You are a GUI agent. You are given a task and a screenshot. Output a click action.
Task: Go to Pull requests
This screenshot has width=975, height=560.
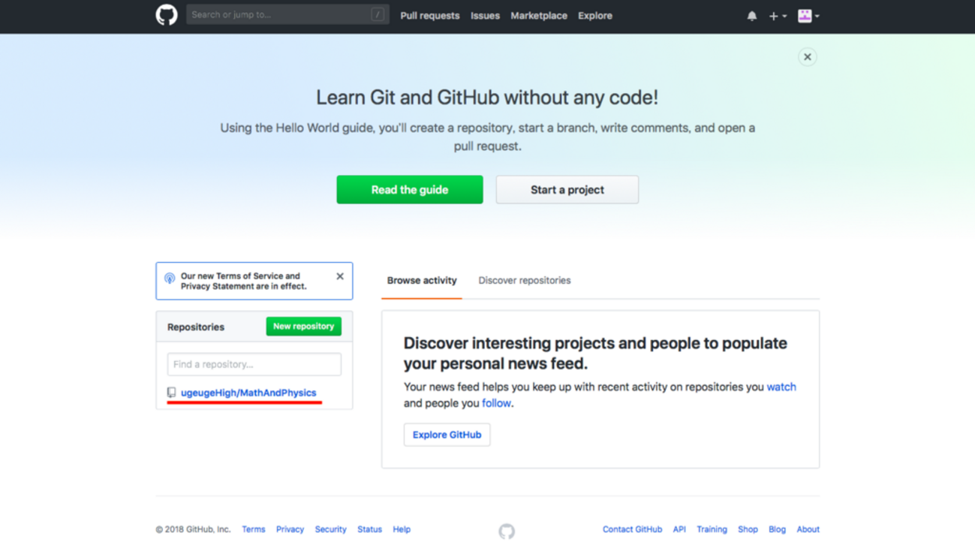[x=429, y=16]
